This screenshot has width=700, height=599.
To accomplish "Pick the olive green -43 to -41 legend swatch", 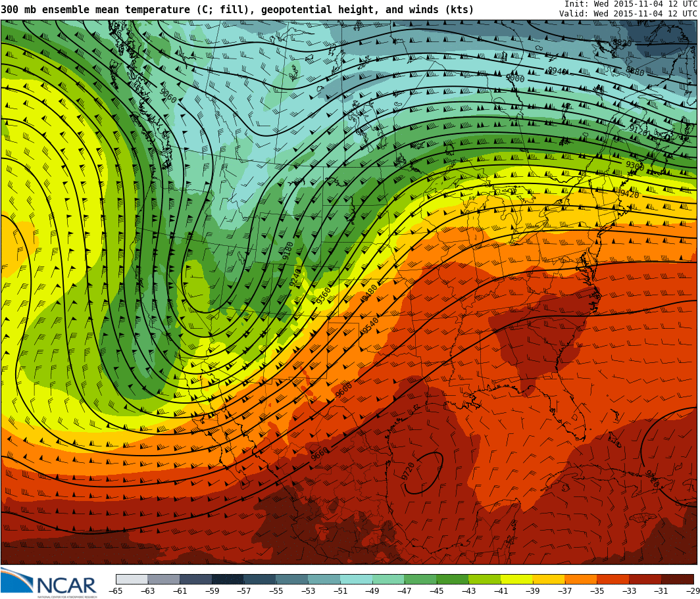I will (x=485, y=579).
